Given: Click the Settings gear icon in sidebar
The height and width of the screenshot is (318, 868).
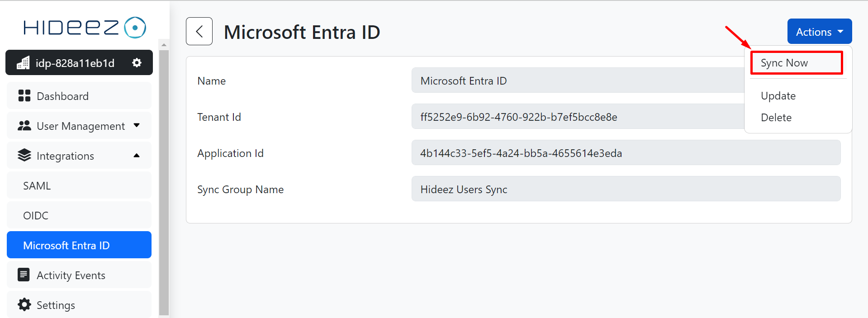Looking at the screenshot, I should coord(24,305).
